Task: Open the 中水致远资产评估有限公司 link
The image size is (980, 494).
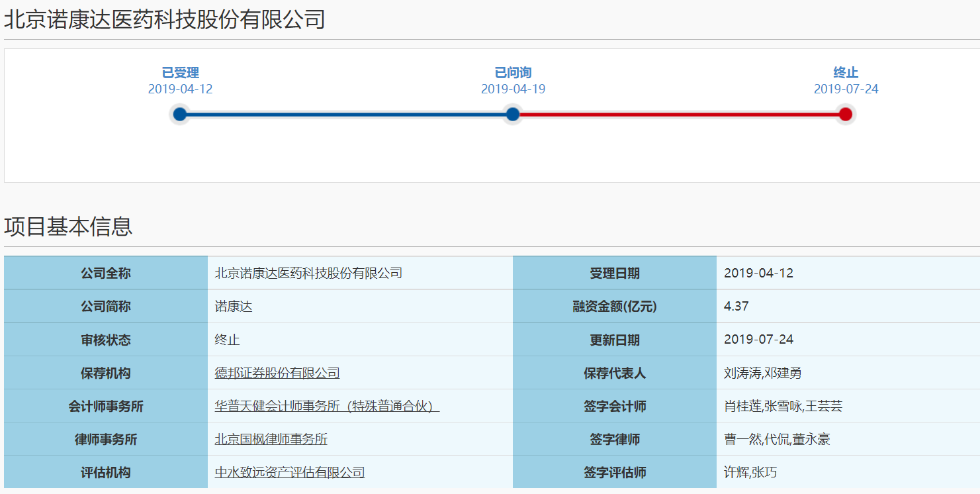Action: [290, 472]
